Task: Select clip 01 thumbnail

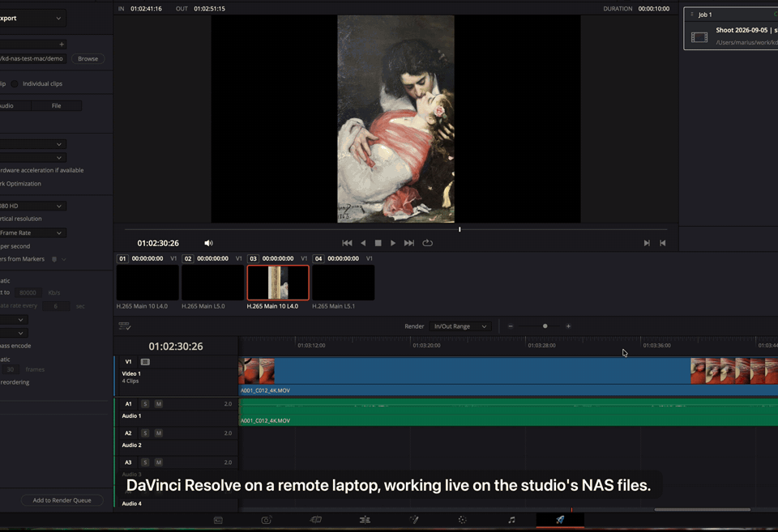Action: [147, 283]
